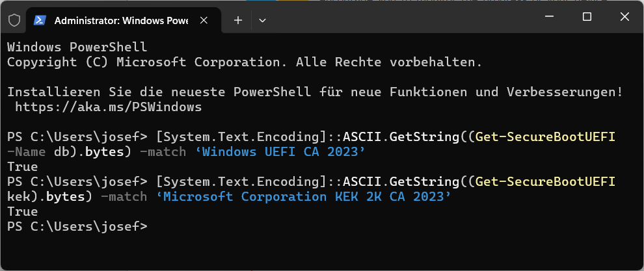Click the PowerShell icon in the tab
644x271 pixels.
[x=40, y=20]
